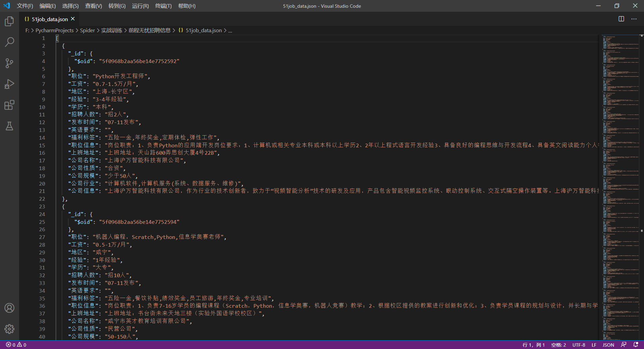Open the Accounts menu icon
This screenshot has height=349, width=644.
click(x=9, y=308)
